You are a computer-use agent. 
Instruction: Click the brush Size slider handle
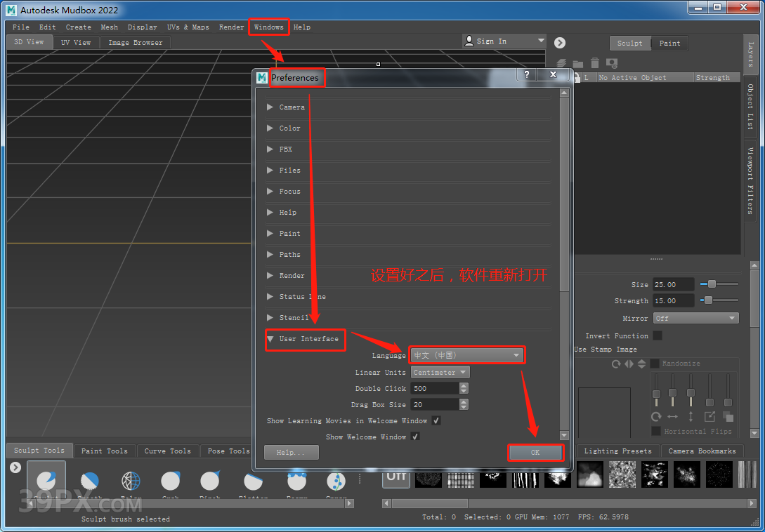pos(712,284)
